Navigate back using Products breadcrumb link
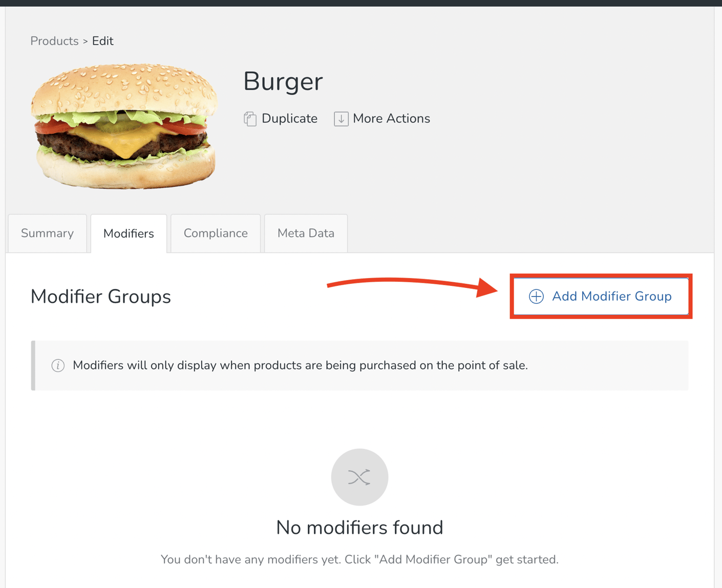 pos(54,41)
